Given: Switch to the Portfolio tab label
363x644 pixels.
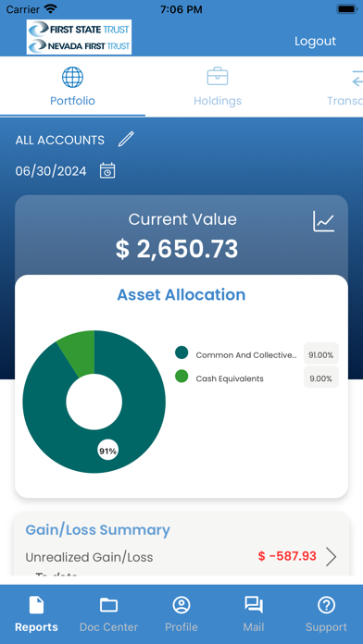Looking at the screenshot, I should (x=73, y=101).
